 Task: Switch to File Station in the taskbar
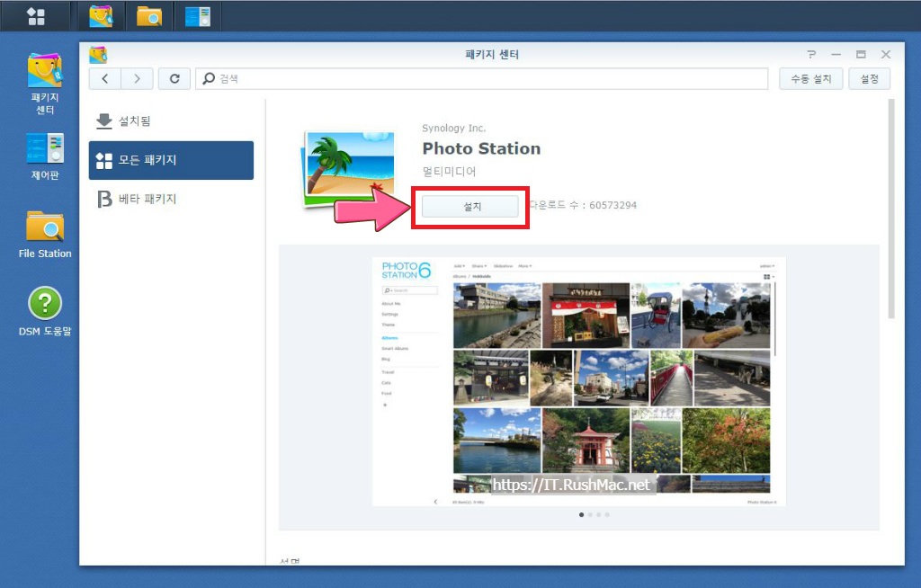pos(149,16)
